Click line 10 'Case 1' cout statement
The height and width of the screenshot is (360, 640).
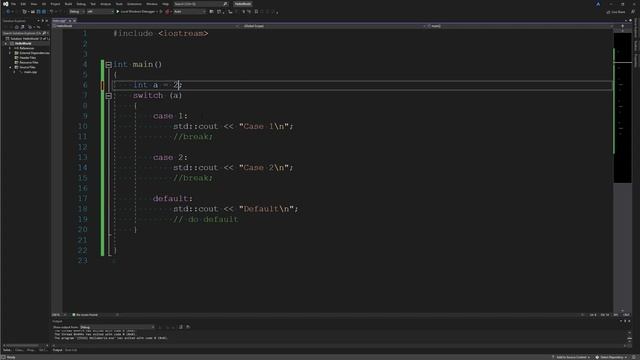click(x=233, y=126)
